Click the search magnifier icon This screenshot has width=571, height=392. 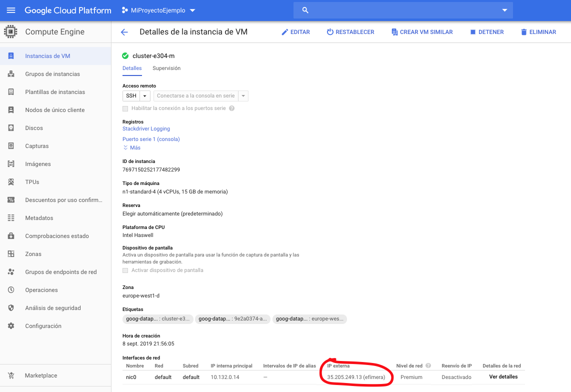click(305, 10)
